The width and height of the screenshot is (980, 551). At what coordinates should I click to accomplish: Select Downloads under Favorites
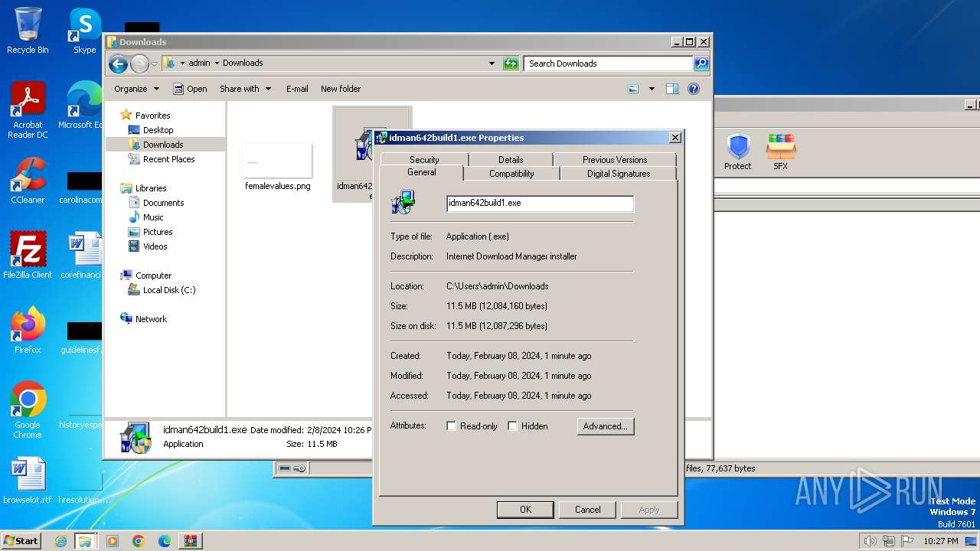(x=163, y=145)
